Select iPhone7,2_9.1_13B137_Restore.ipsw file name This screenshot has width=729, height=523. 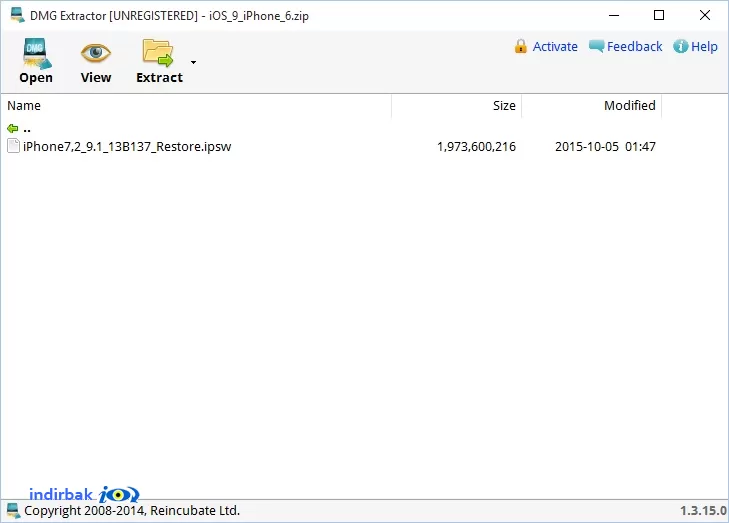point(127,146)
